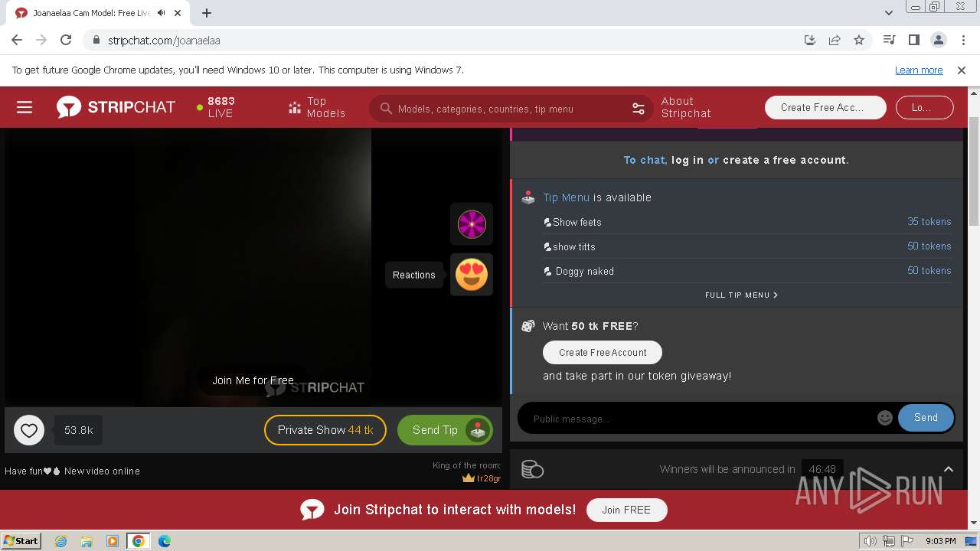Click the heart favorite icon
The width and height of the screenshot is (980, 551).
[x=29, y=430]
